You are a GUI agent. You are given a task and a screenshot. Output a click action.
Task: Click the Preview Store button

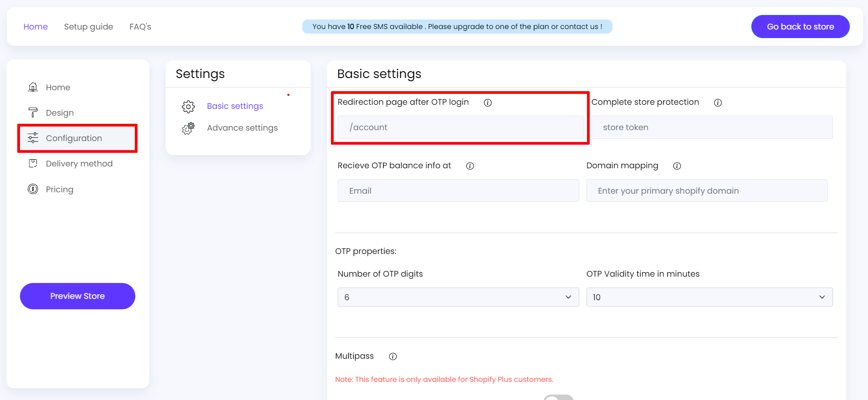[78, 296]
